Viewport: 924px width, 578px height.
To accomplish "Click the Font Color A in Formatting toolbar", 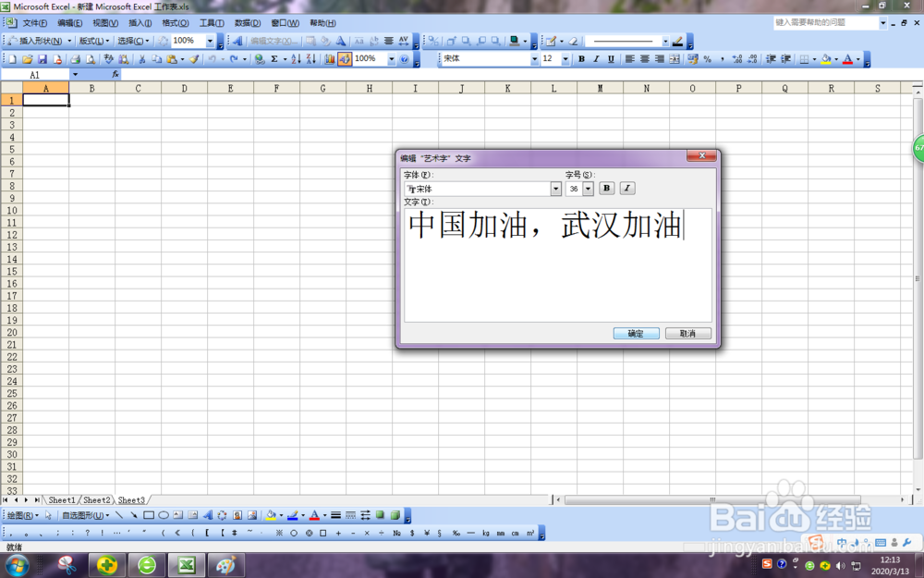I will (847, 59).
